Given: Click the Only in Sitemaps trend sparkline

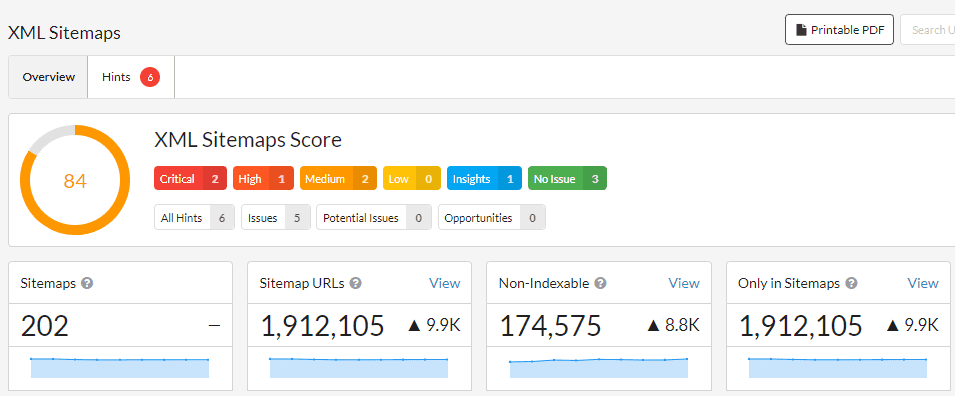Looking at the screenshot, I should 838,368.
